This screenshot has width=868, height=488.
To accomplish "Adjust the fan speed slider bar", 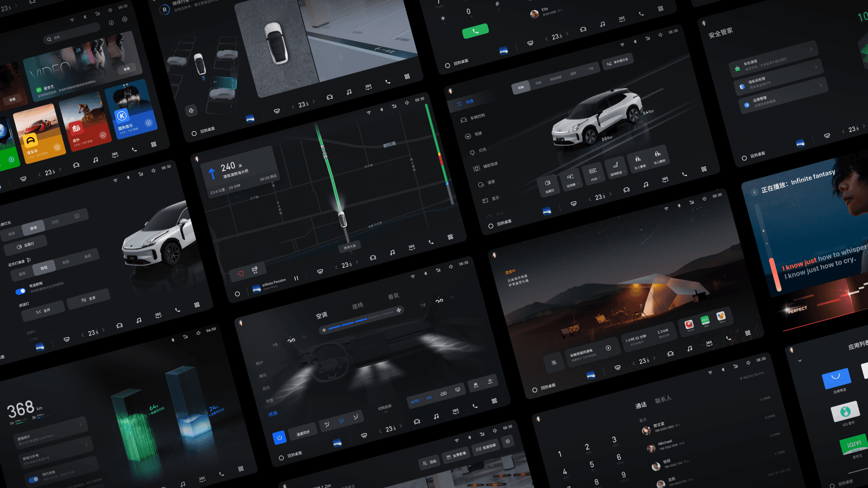I will click(x=362, y=321).
